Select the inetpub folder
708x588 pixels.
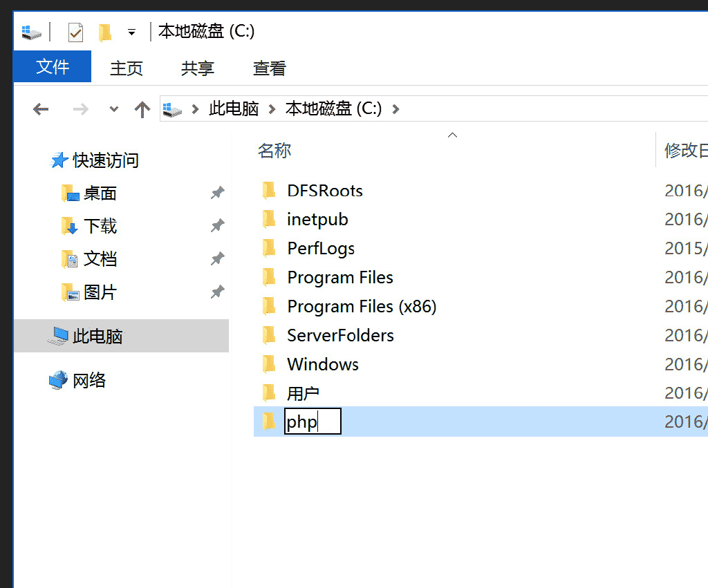317,220
